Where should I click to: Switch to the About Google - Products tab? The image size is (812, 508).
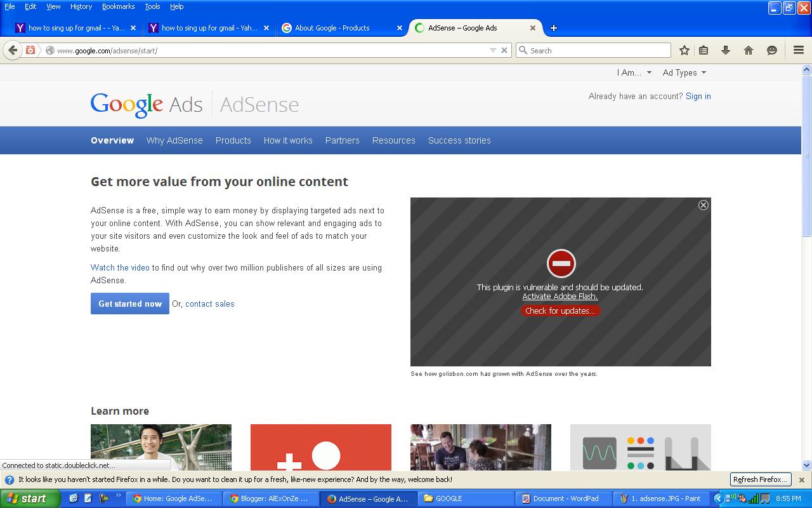(342, 28)
